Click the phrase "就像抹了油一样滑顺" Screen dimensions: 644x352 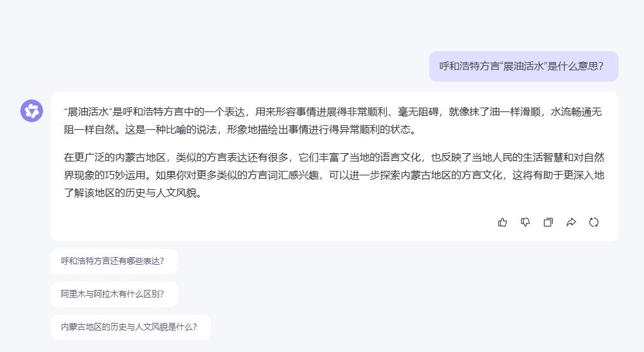[497, 113]
